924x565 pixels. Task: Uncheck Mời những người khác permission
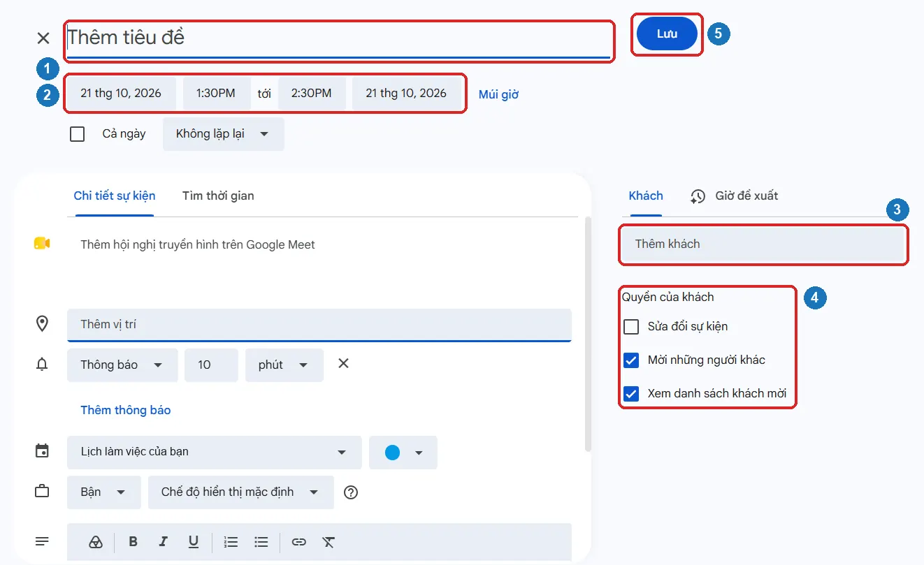[x=631, y=360]
